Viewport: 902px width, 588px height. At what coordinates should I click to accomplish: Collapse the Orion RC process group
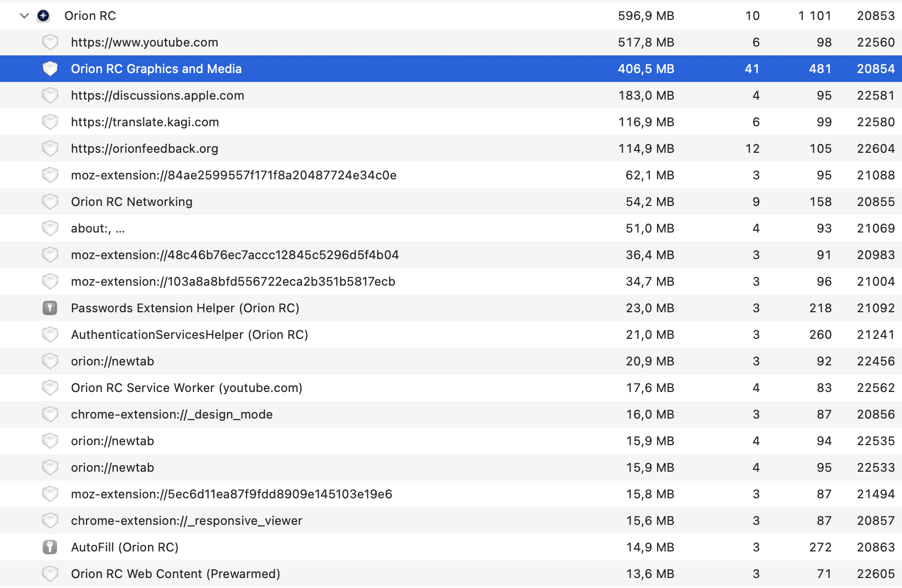click(24, 16)
